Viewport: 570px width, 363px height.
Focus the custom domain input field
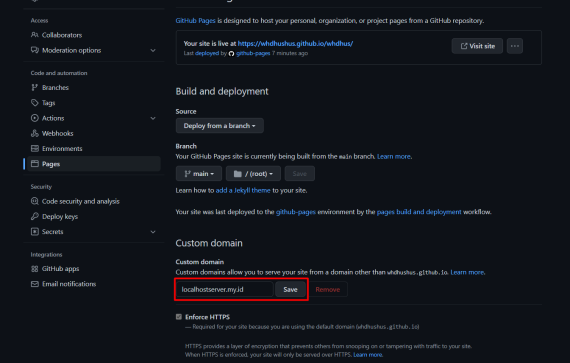pos(225,290)
